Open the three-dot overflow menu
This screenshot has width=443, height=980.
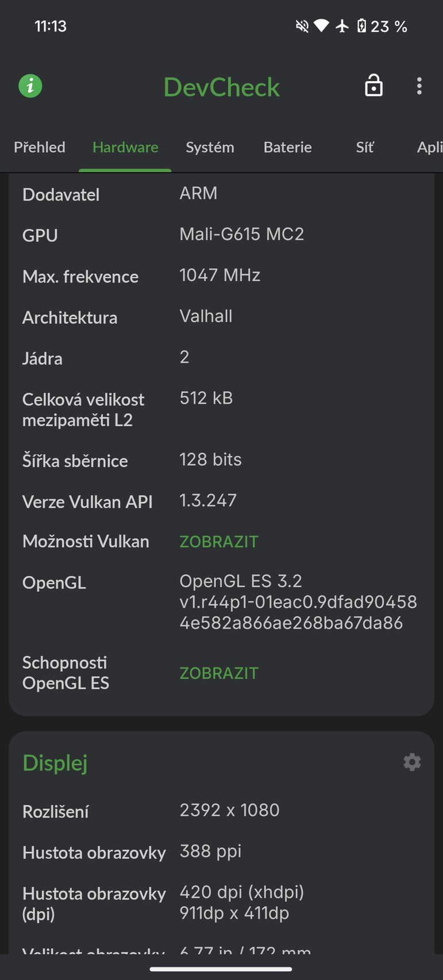point(419,86)
